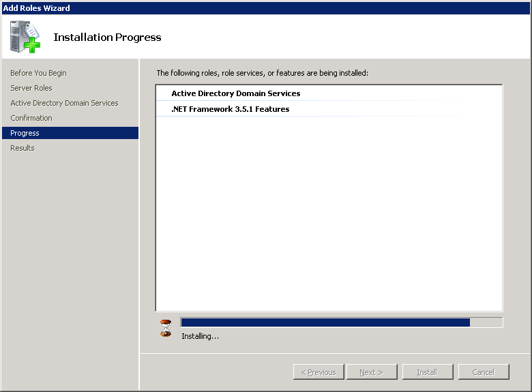
Task: Open the Results step
Action: click(23, 148)
